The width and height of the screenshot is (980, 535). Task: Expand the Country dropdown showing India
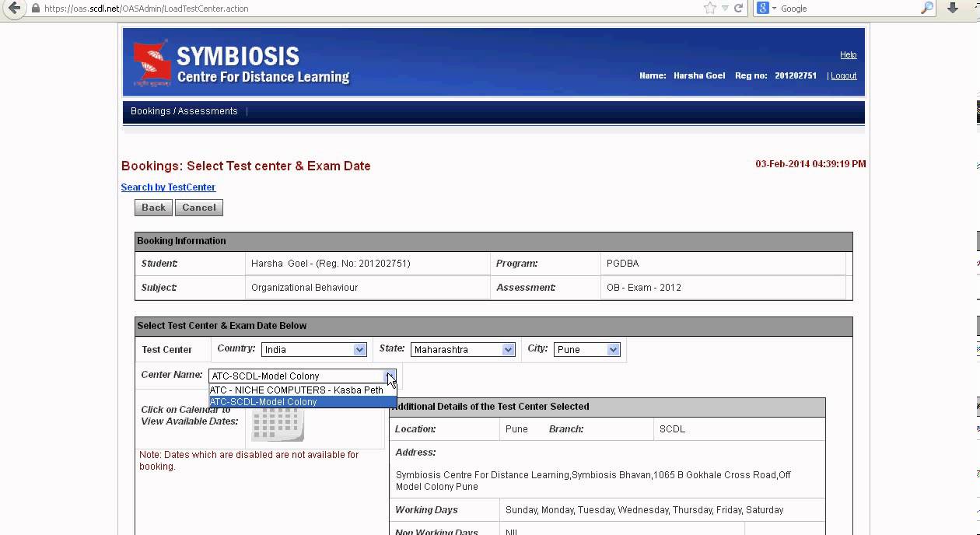[314, 350]
